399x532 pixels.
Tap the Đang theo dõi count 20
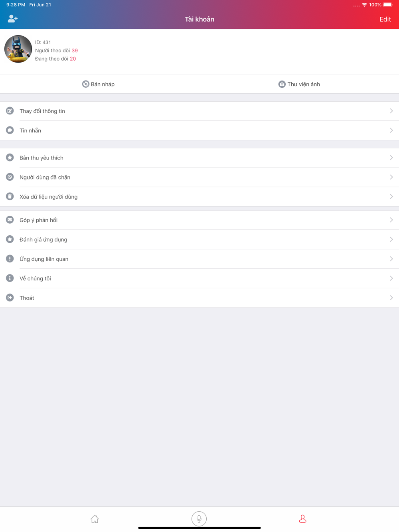point(73,59)
